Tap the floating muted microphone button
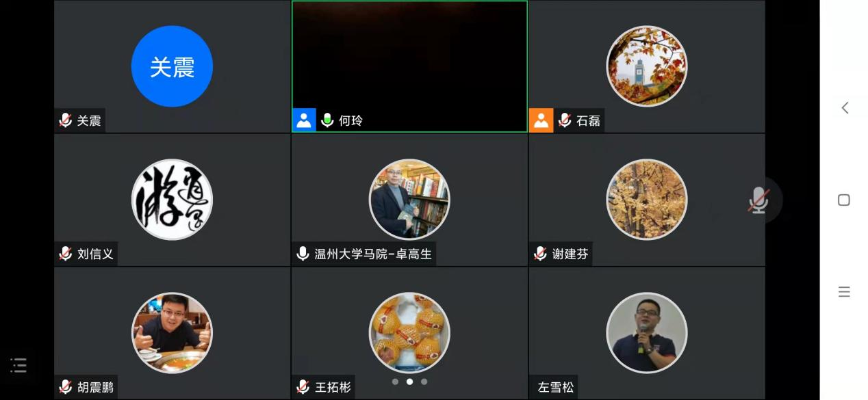The height and width of the screenshot is (400, 868). coord(758,200)
